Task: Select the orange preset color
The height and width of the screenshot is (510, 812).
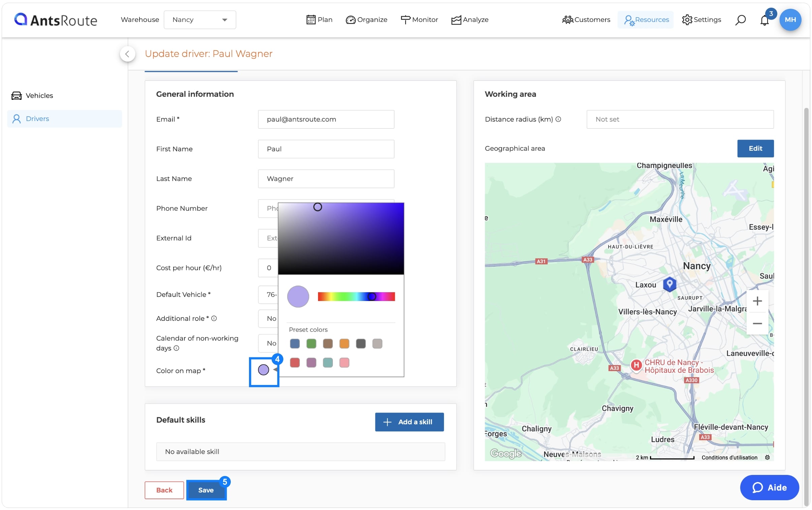Action: click(x=344, y=343)
